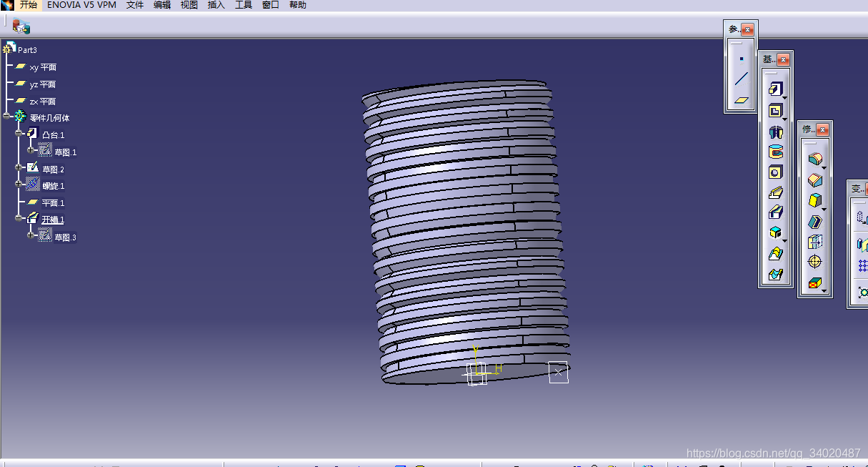Choose the Edge Fillet tool
Viewport: 868px width, 467px height.
point(814,159)
